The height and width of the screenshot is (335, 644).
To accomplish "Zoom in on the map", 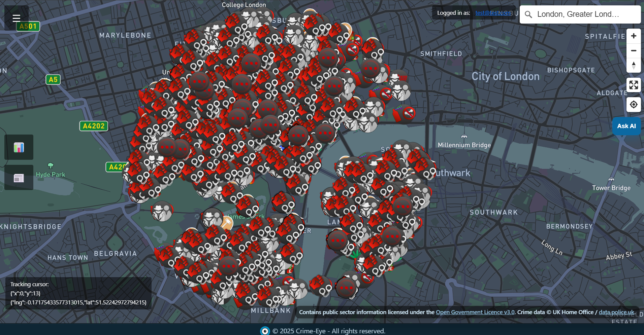I will click(633, 36).
